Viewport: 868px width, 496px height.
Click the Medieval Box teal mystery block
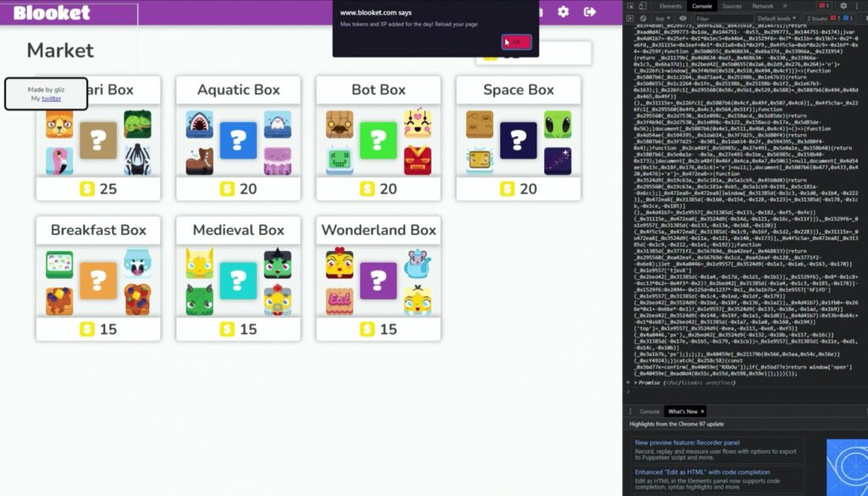tap(238, 281)
